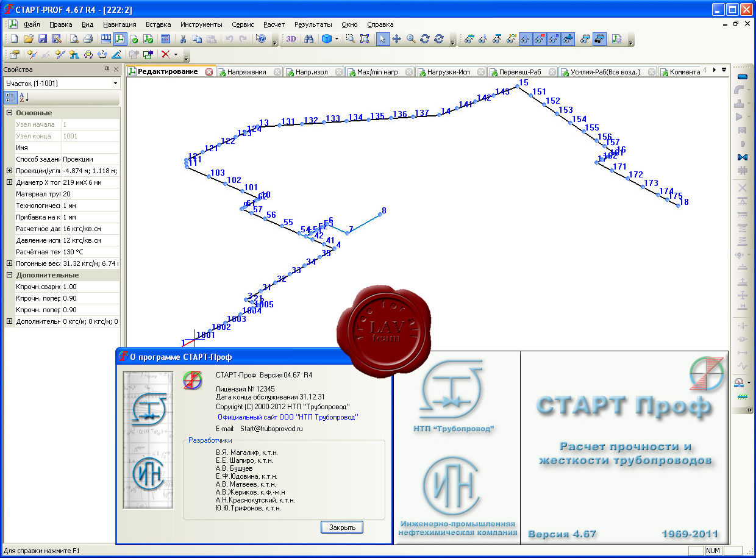Click the pressure gauge icon in side toolbar
The width and height of the screenshot is (756, 558).
point(740,382)
